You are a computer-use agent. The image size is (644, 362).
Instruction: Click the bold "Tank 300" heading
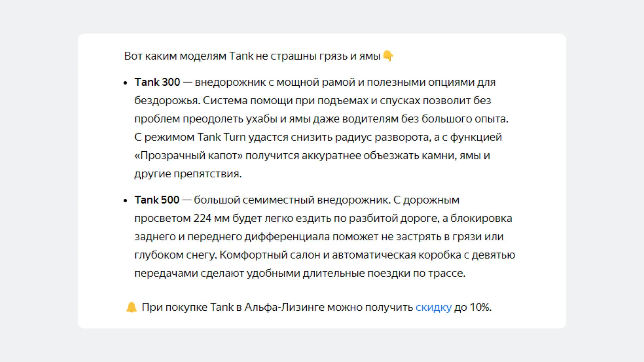(x=157, y=82)
